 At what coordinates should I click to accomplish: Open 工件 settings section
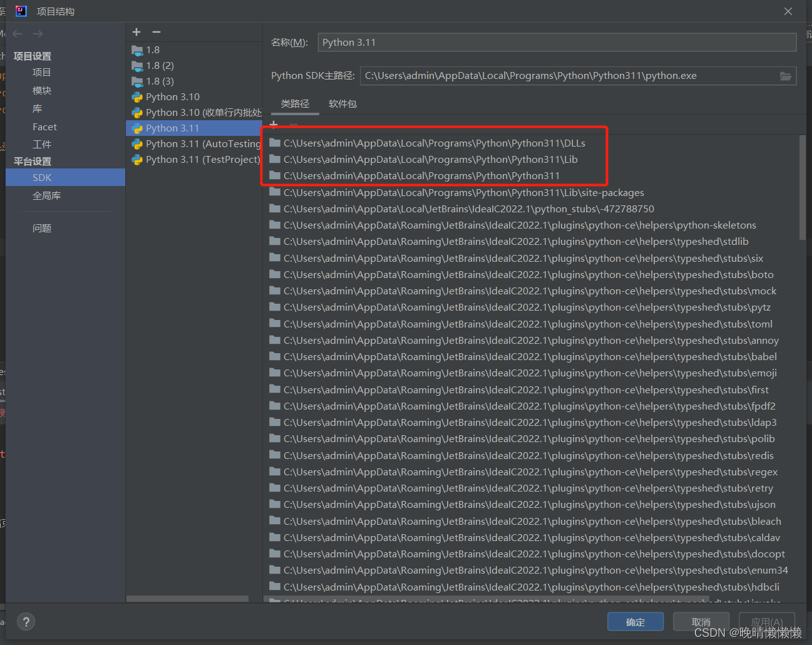[42, 145]
